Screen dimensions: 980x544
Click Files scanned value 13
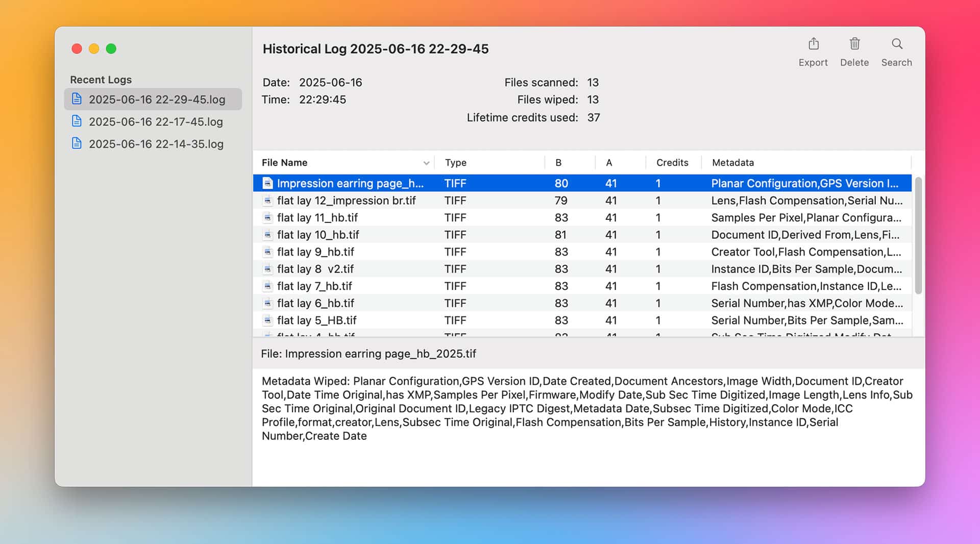point(593,82)
